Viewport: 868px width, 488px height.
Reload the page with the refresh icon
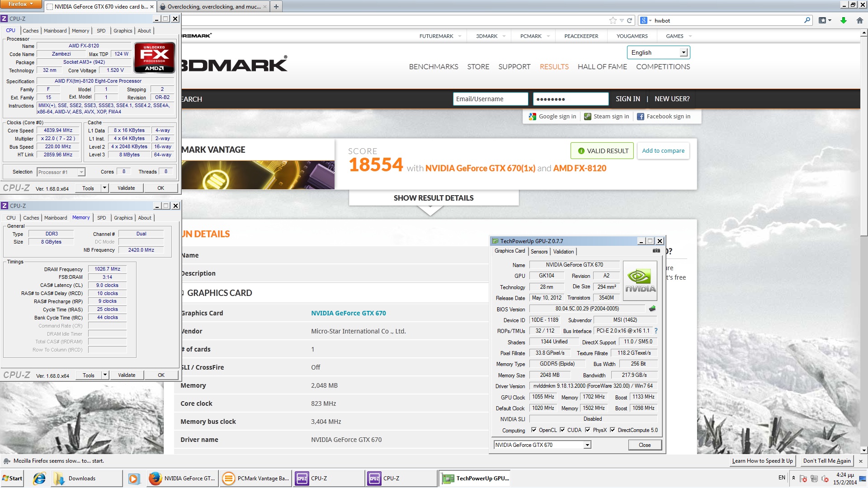(x=629, y=20)
